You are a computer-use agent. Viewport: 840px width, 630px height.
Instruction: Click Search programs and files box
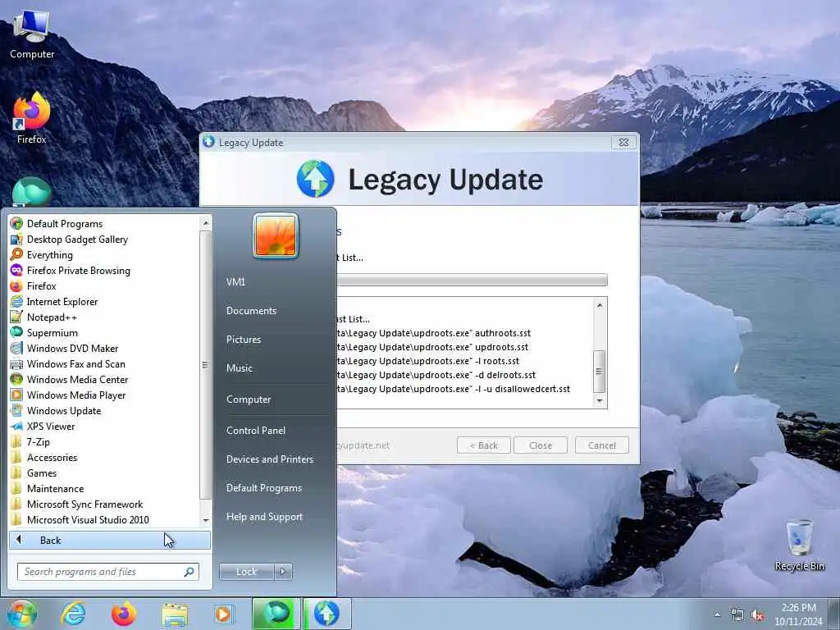[107, 572]
